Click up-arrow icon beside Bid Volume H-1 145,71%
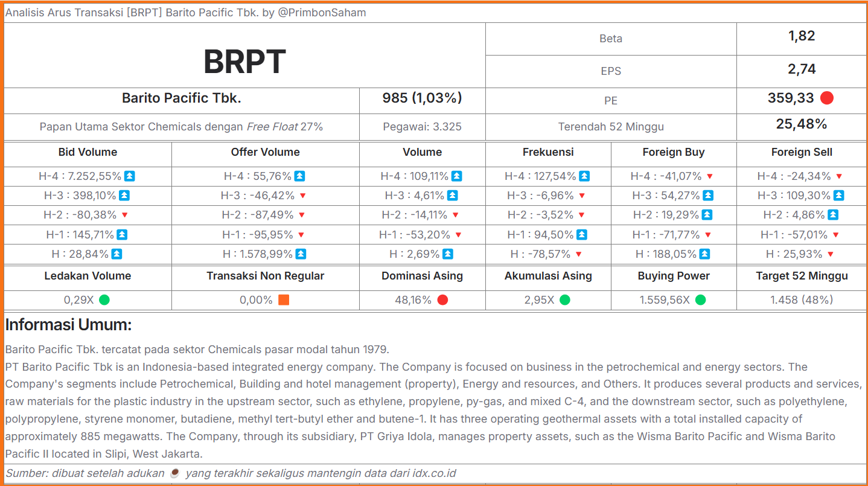The image size is (868, 486). tap(123, 235)
